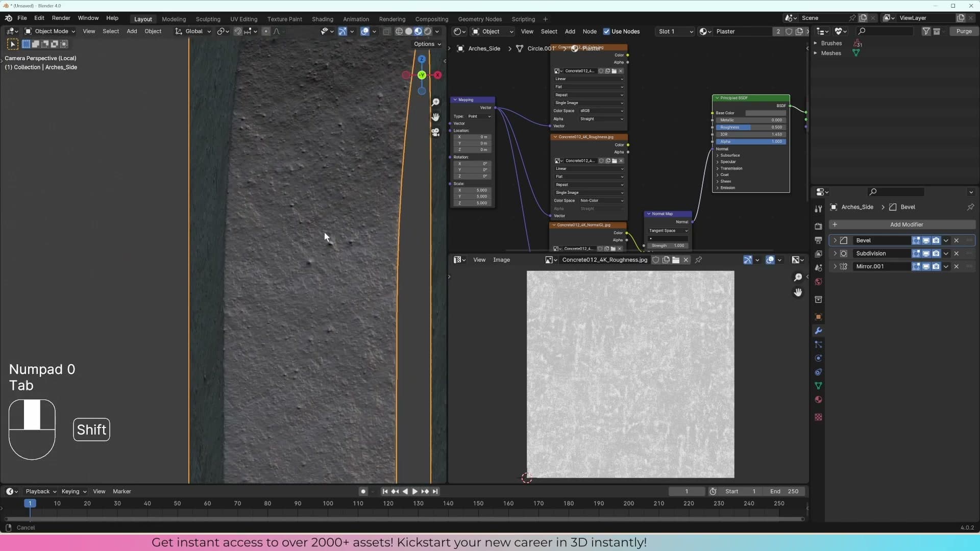Screen dimensions: 980x551
Task: Click the Roughness slider in Principled BSDF
Action: pos(750,128)
